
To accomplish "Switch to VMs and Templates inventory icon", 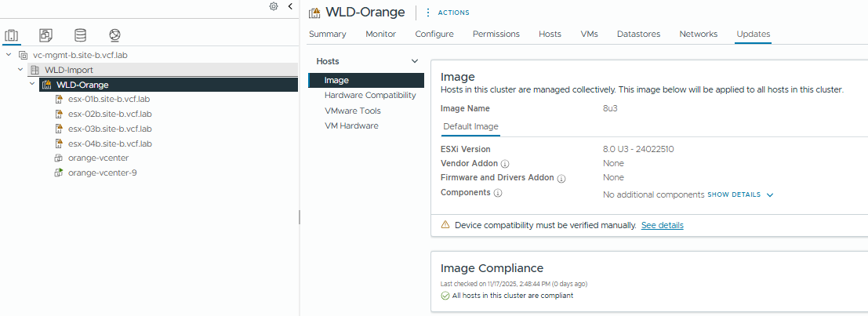I will pos(46,35).
